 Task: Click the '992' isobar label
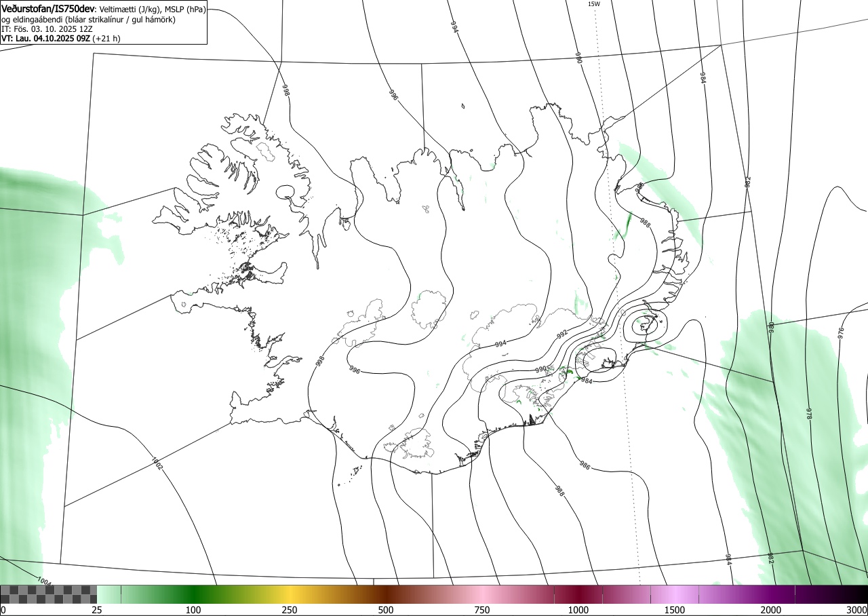(561, 334)
